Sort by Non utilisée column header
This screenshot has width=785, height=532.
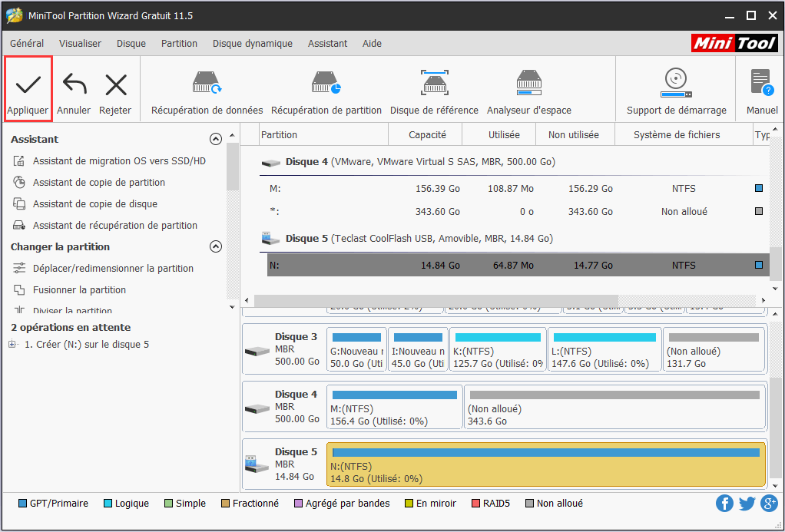point(575,134)
